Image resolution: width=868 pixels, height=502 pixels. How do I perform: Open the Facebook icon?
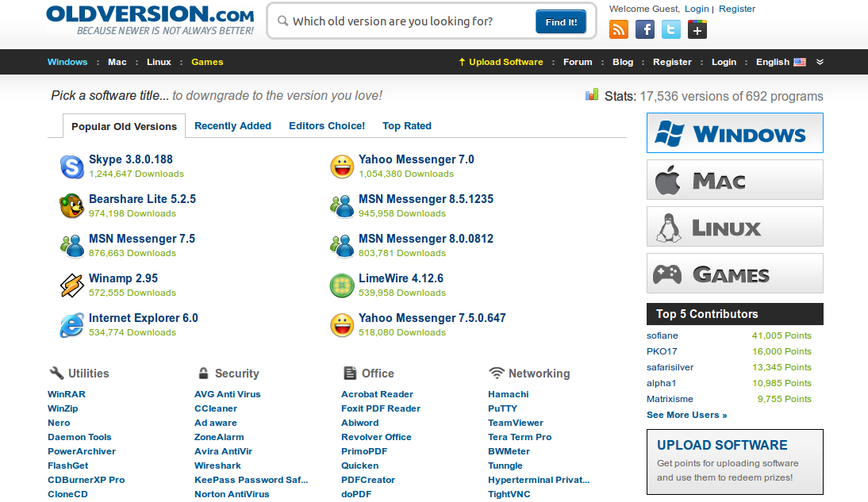coord(645,29)
